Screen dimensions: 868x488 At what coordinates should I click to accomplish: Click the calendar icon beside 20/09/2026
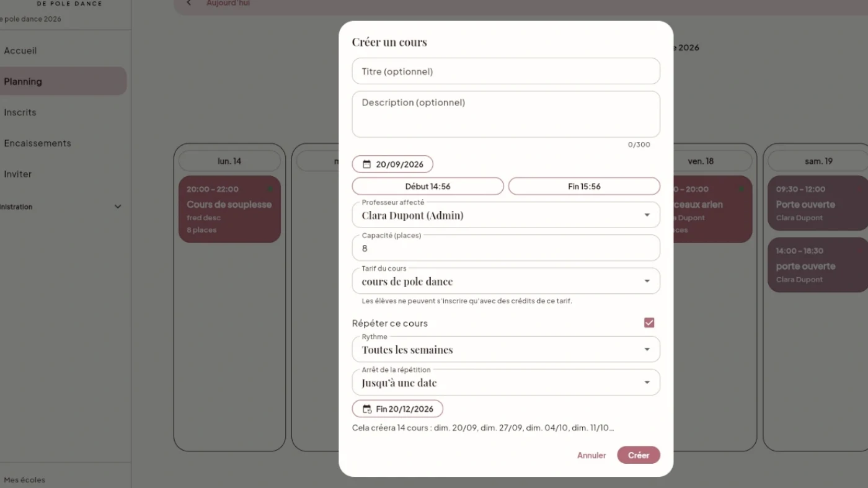(x=366, y=164)
